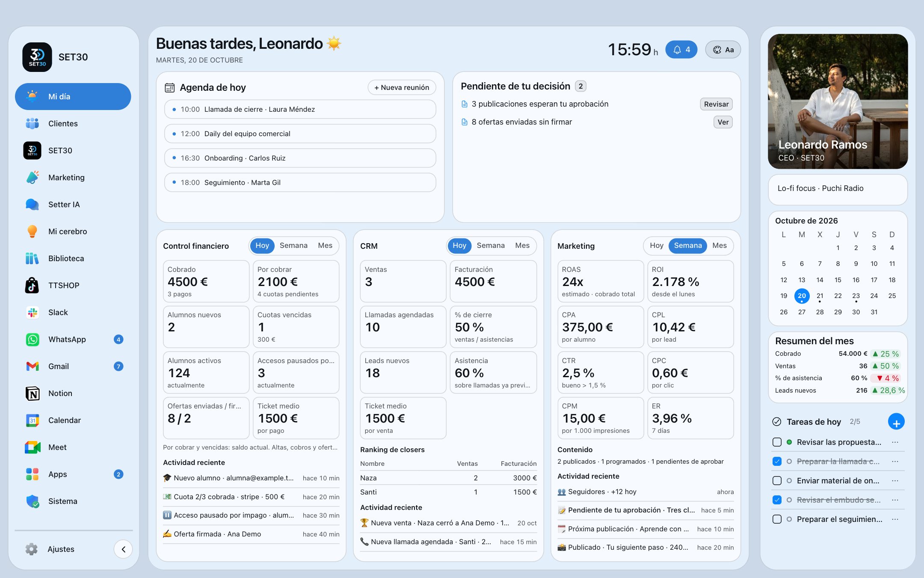The image size is (924, 578).
Task: Open the theme and font 'Aa' control
Action: point(723,50)
